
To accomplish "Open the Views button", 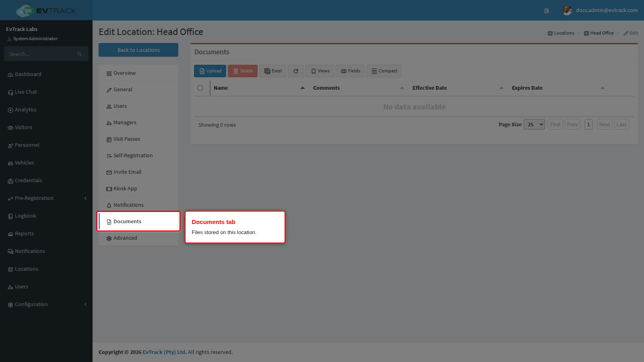I will tap(320, 71).
